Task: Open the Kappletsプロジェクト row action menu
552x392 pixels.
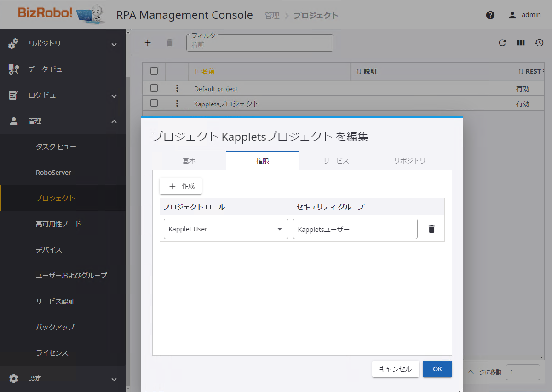Action: coord(177,104)
